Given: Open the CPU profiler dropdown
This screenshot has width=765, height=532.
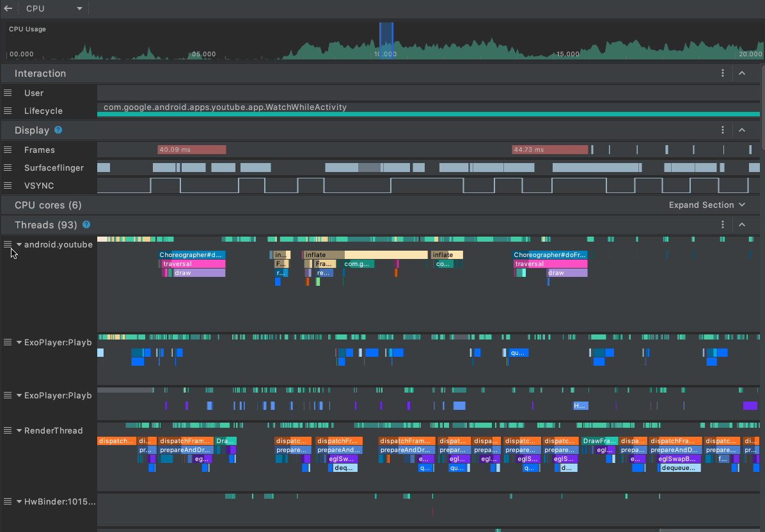Looking at the screenshot, I should point(54,8).
